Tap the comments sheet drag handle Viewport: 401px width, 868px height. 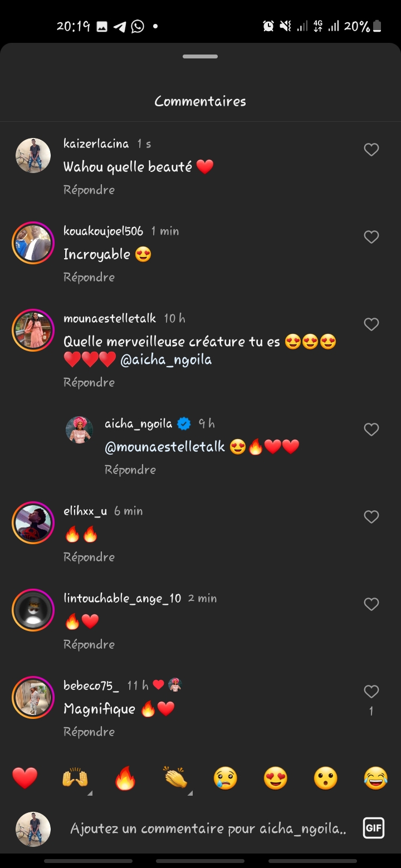(x=200, y=57)
